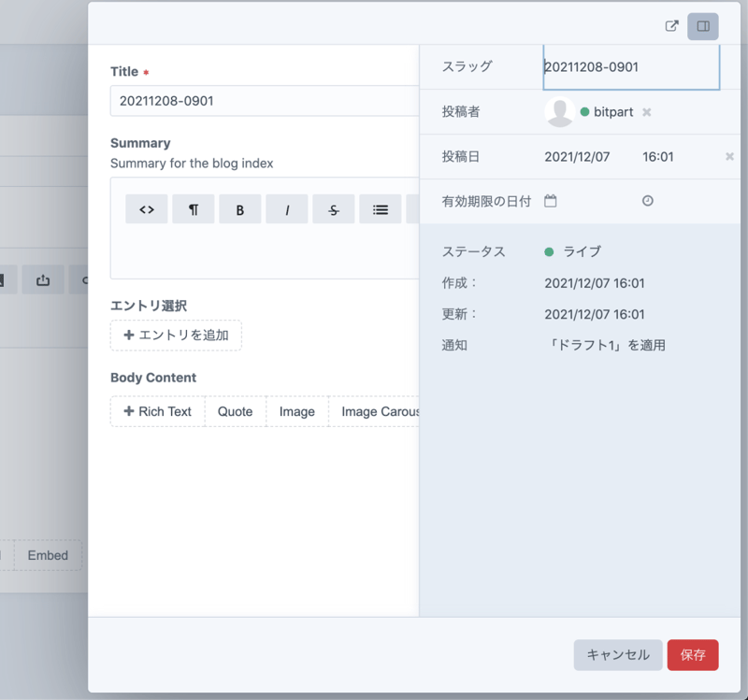This screenshot has width=748, height=700.
Task: Add a Rich Text block
Action: click(158, 412)
